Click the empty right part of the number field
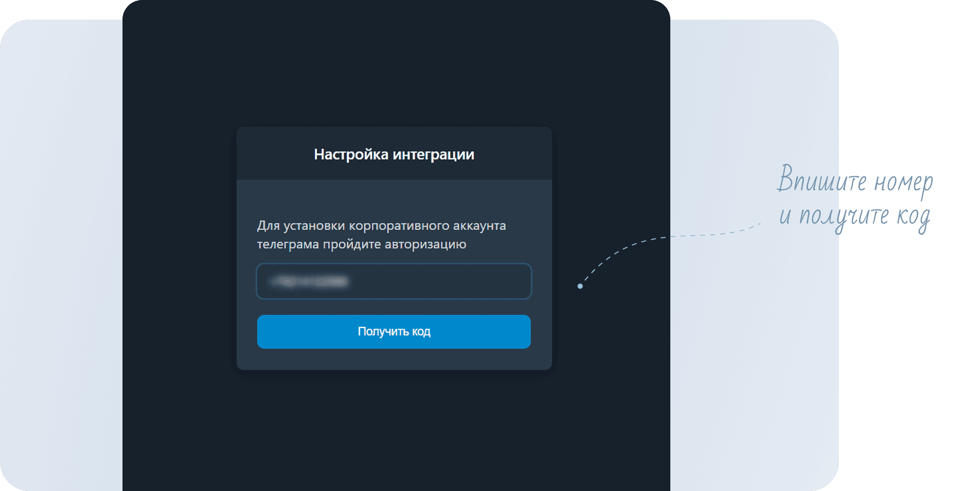 point(465,281)
